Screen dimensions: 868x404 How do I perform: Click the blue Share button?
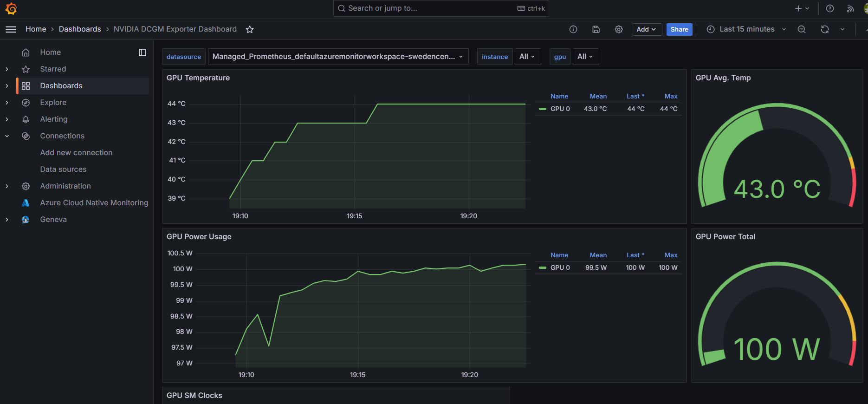680,29
